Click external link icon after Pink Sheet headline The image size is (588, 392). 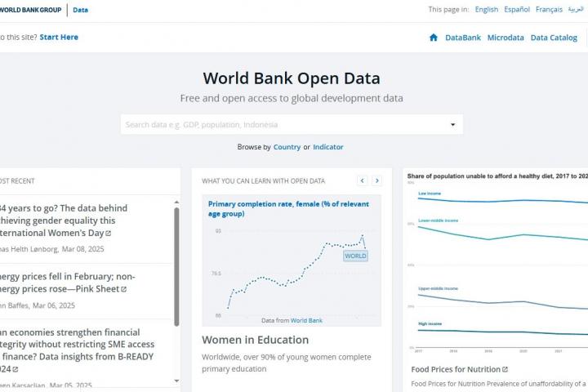pyautogui.click(x=123, y=290)
